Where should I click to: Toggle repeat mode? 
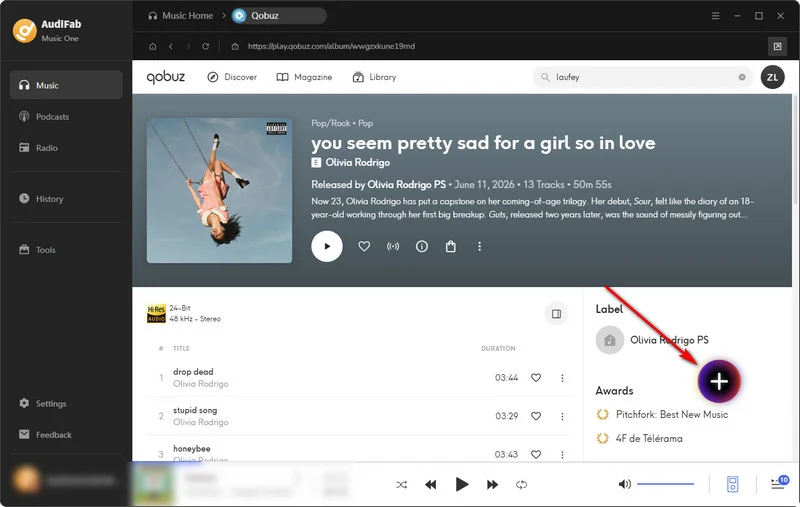521,485
